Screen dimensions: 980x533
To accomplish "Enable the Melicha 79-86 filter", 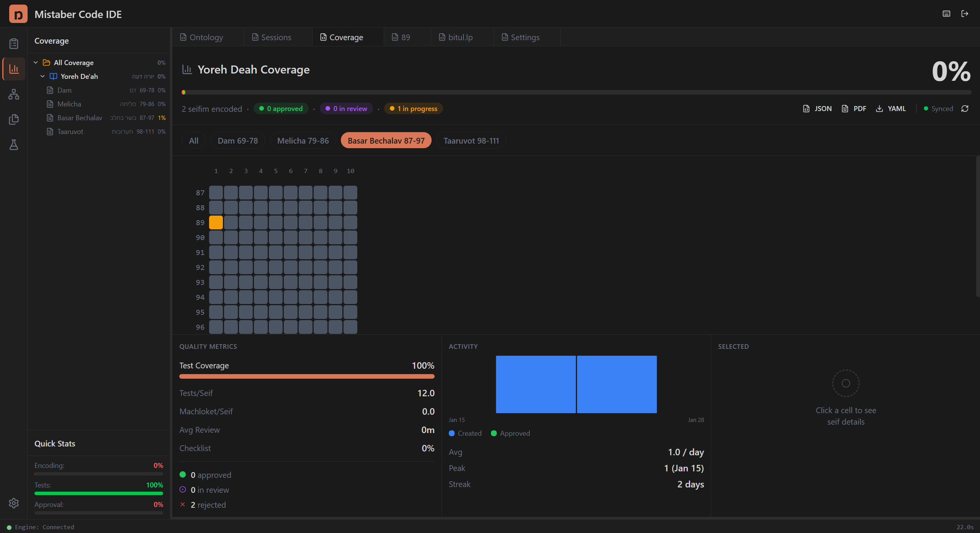I will 303,140.
